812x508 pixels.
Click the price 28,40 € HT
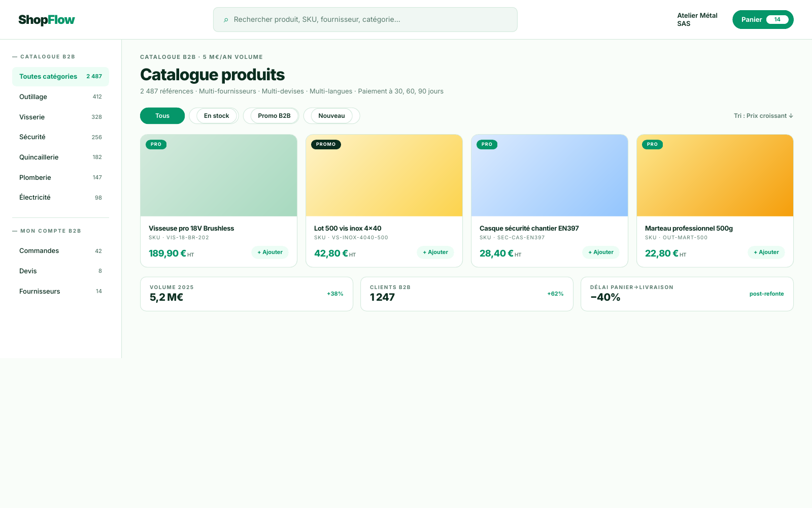coord(500,253)
